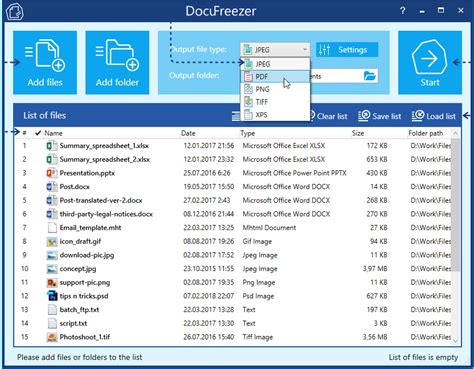Sort by the Size column header

pos(358,133)
